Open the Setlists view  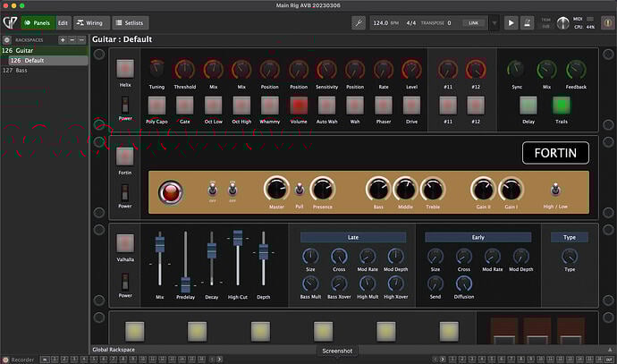pos(131,22)
